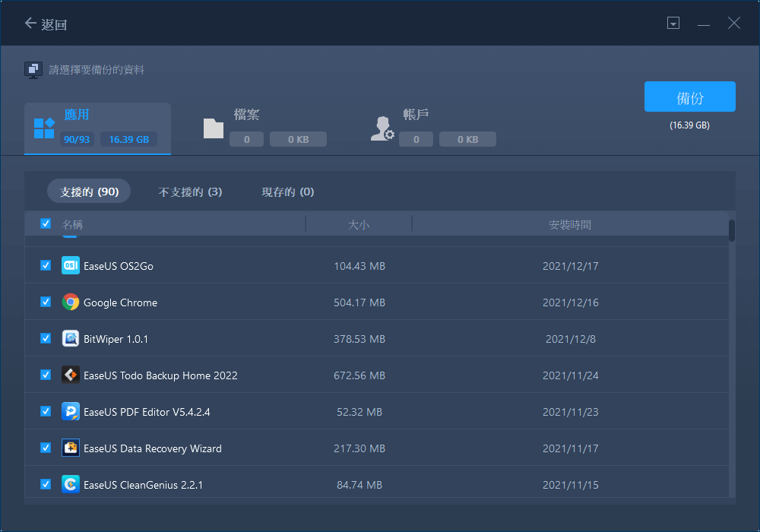Select EaseUS CleanGenius 2.2.1 text
The width and height of the screenshot is (760, 532).
pyautogui.click(x=143, y=485)
